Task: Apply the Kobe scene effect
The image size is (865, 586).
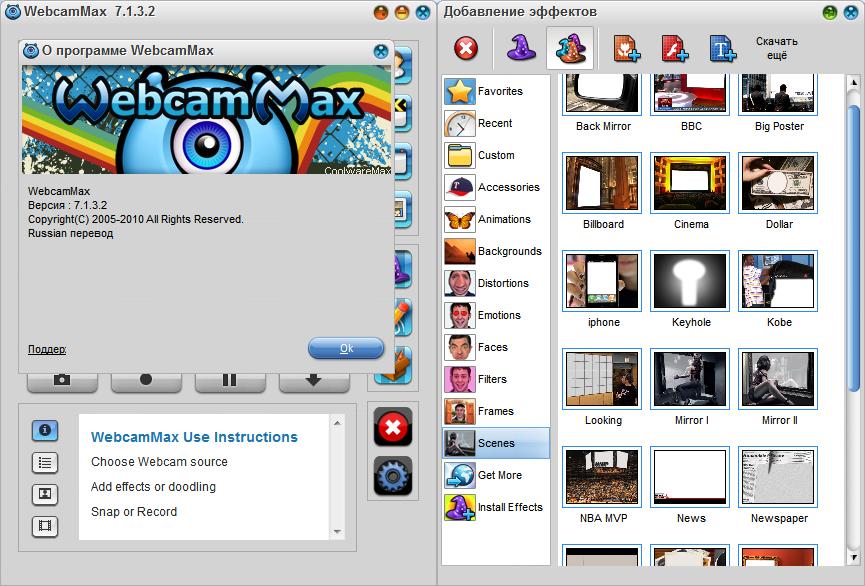Action: click(x=778, y=281)
